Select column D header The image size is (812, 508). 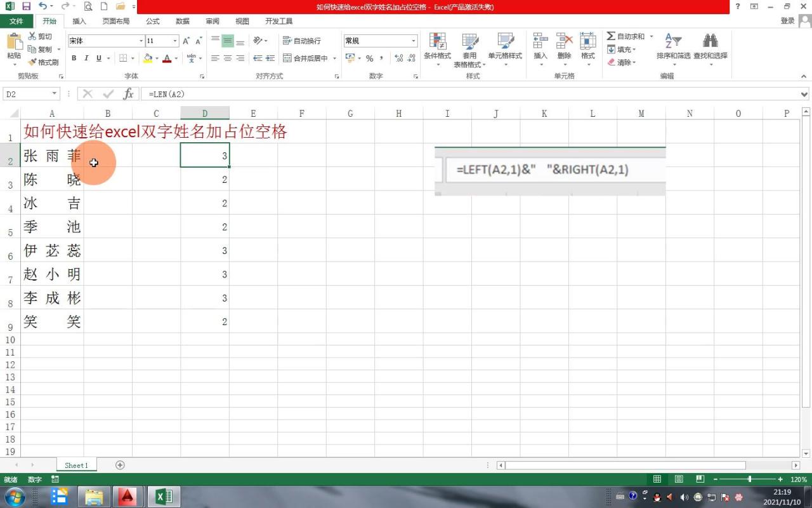pyautogui.click(x=205, y=114)
